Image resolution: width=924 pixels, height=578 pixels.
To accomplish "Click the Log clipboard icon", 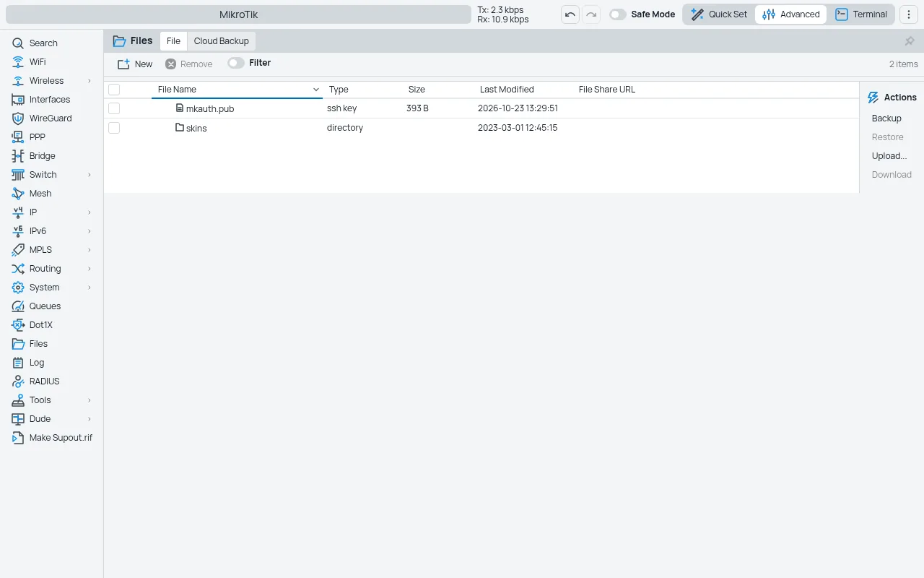I will pos(18,363).
